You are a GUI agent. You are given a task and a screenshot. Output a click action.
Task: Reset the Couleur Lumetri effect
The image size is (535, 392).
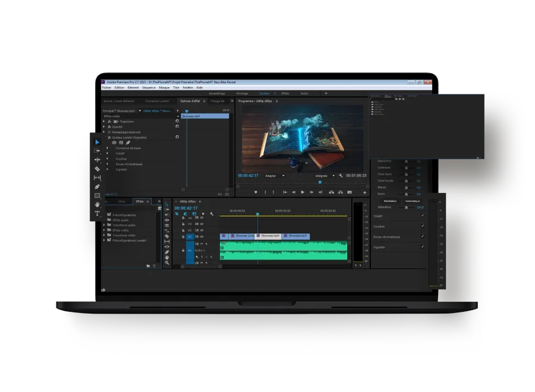pyautogui.click(x=177, y=137)
